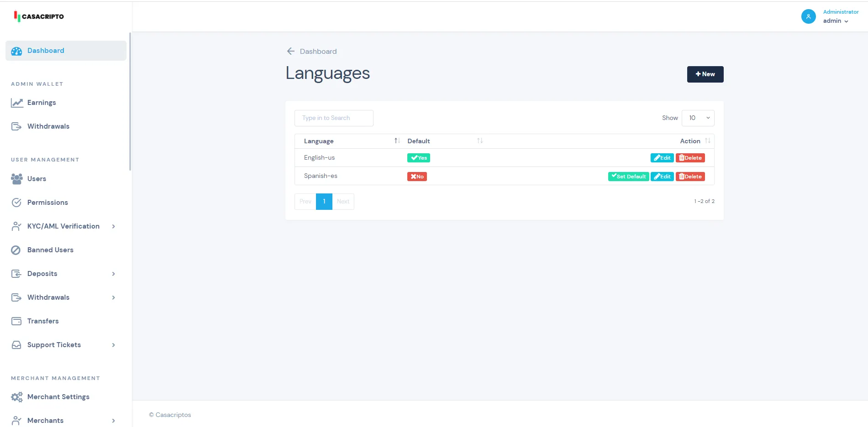This screenshot has width=868, height=427.
Task: Click the back arrow beside Dashboard breadcrumb
Action: (290, 52)
